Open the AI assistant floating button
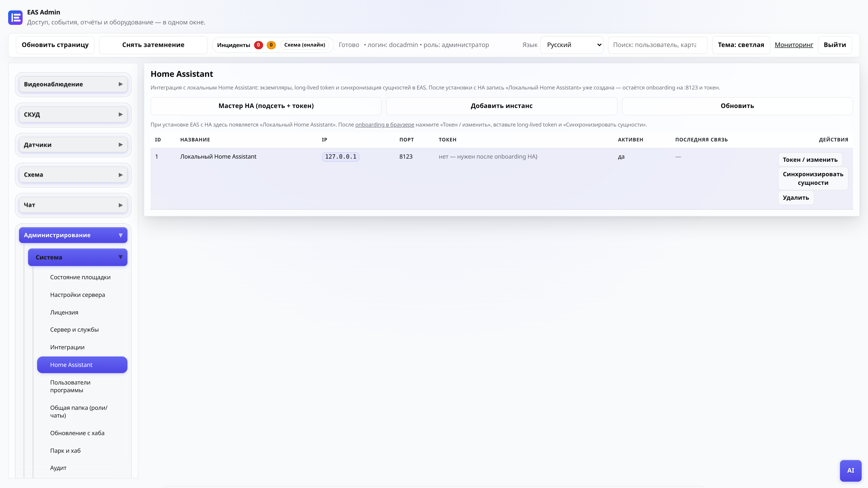 pos(850,470)
